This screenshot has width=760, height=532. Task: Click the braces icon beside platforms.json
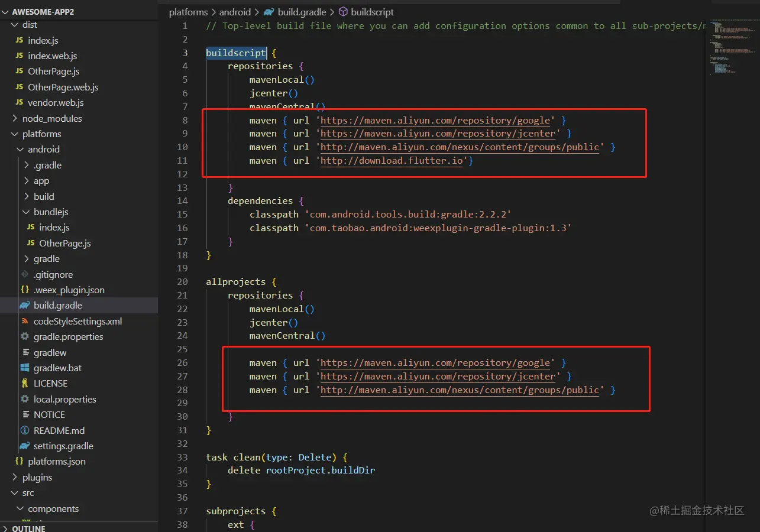point(19,462)
